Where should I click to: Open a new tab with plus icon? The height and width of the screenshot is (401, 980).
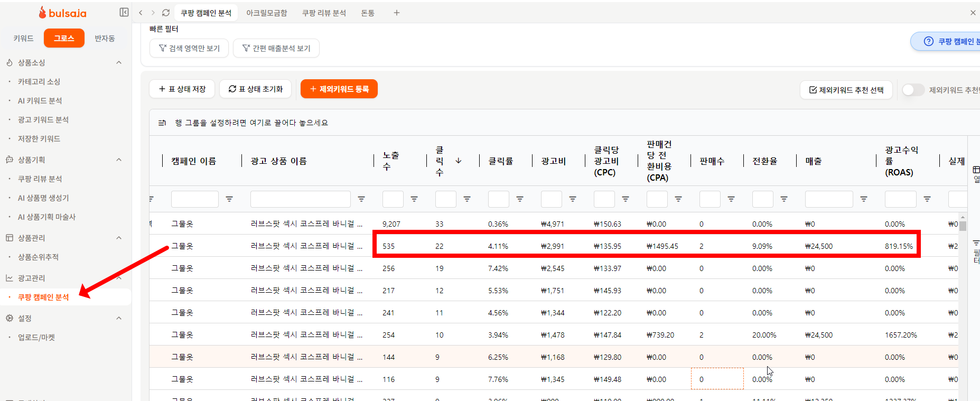[396, 13]
